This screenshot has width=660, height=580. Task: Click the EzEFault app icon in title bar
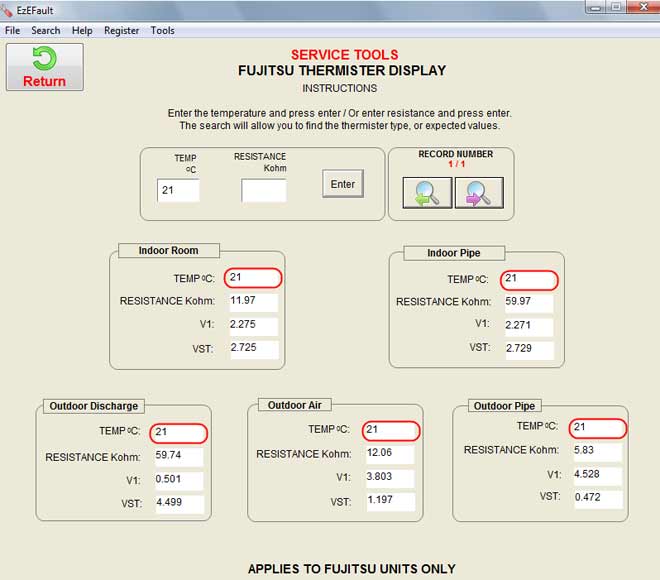pyautogui.click(x=9, y=10)
